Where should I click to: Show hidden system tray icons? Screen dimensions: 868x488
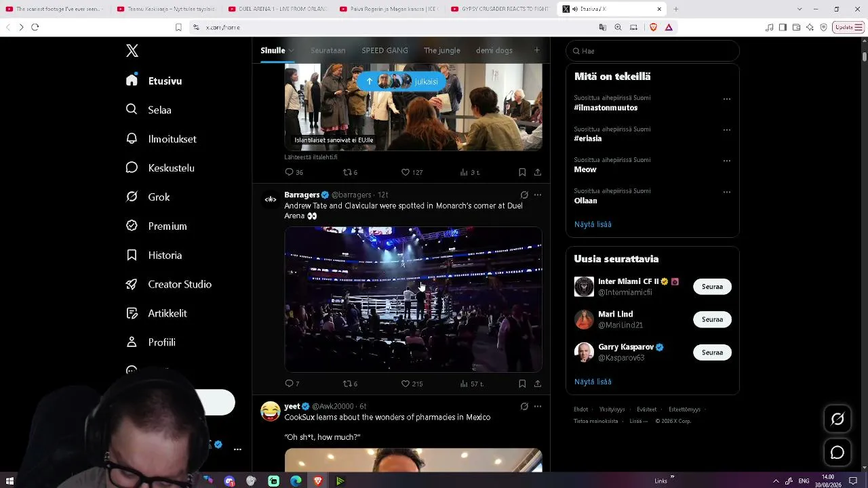[776, 481]
